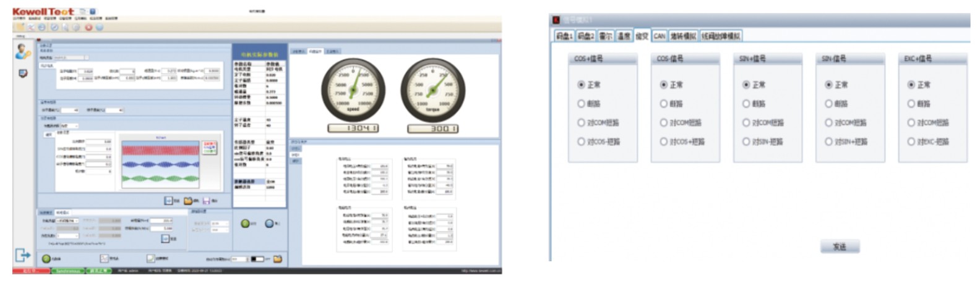Click the user account key icon in sidebar
This screenshot has width=980, height=286.
[x=22, y=51]
